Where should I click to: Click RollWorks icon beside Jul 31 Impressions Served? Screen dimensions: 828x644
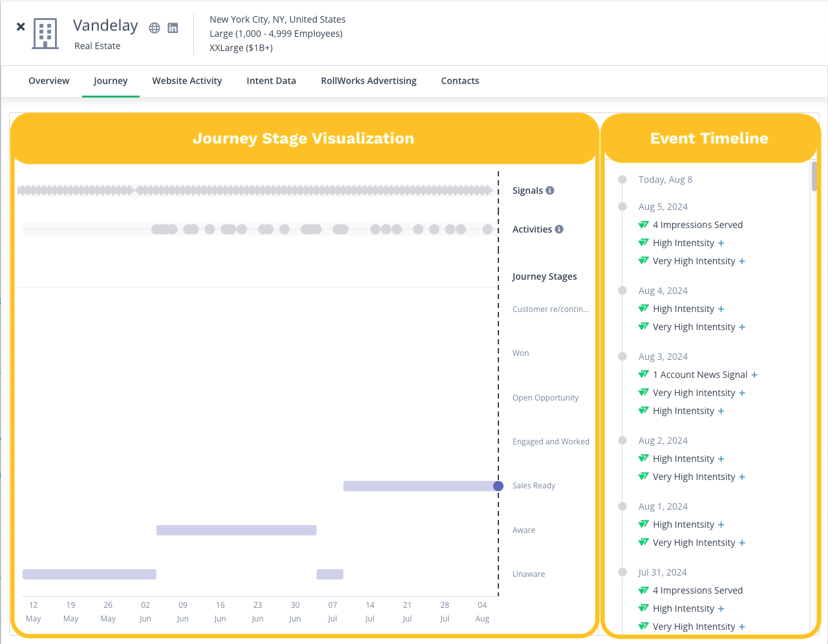tap(643, 590)
